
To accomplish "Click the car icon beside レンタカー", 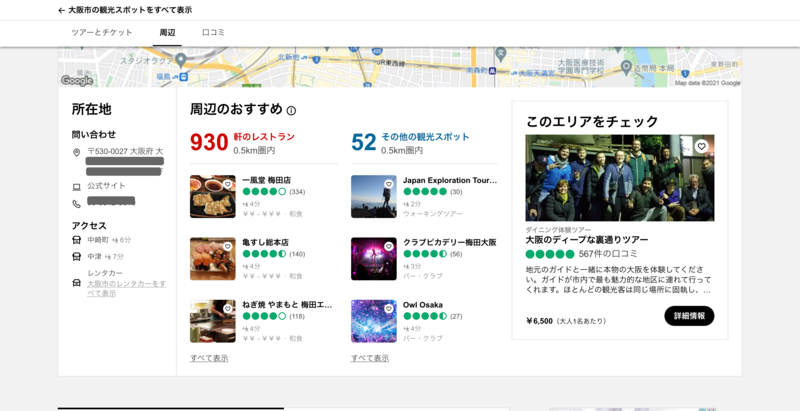I will pyautogui.click(x=77, y=282).
